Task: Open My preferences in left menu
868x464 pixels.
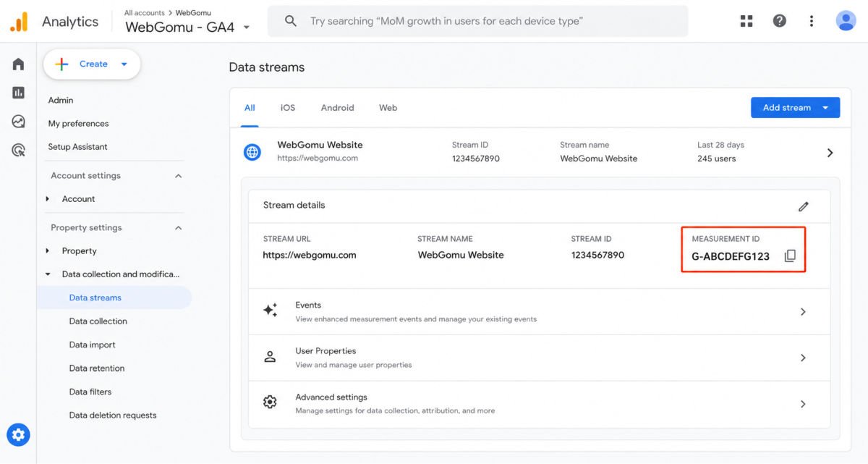Action: pos(78,123)
